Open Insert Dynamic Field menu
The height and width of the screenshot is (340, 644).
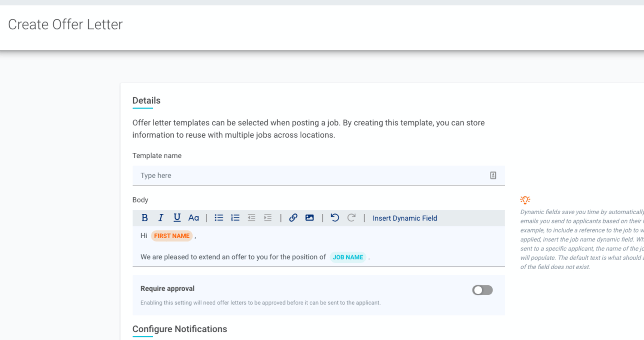click(x=405, y=218)
